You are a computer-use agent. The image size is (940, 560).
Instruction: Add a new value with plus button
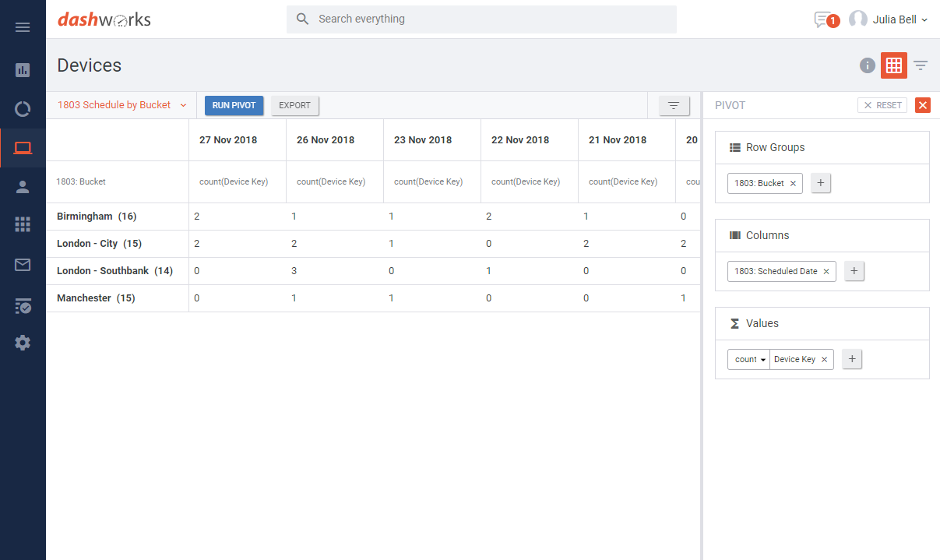pos(852,359)
